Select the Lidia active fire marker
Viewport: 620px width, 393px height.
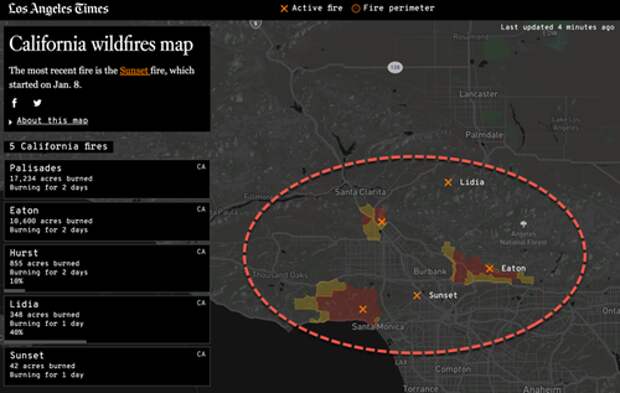[x=448, y=183]
